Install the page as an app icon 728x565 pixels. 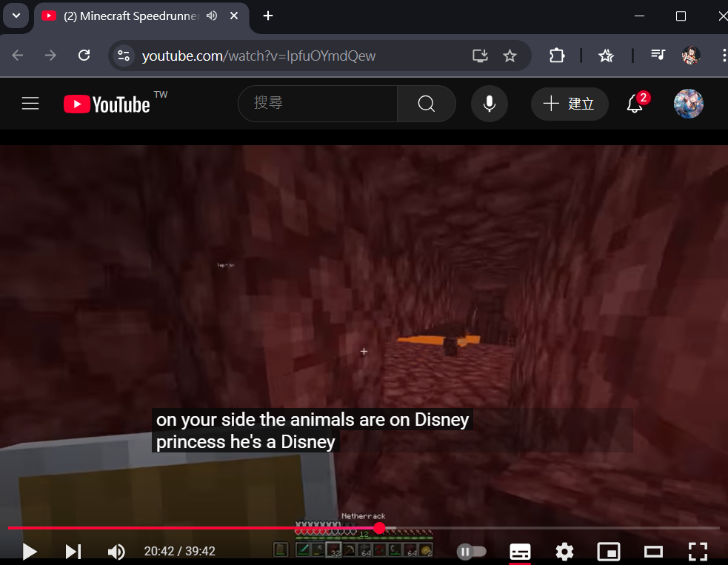[480, 56]
